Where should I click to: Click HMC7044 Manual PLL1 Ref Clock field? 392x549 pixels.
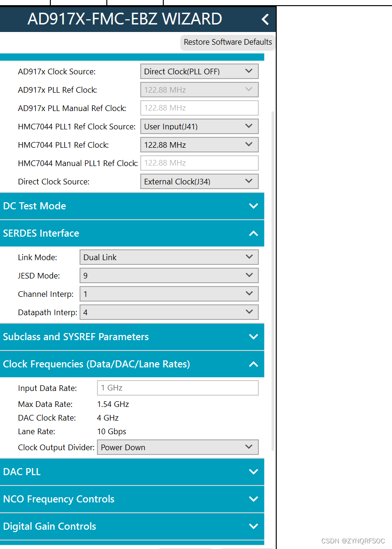tap(200, 163)
